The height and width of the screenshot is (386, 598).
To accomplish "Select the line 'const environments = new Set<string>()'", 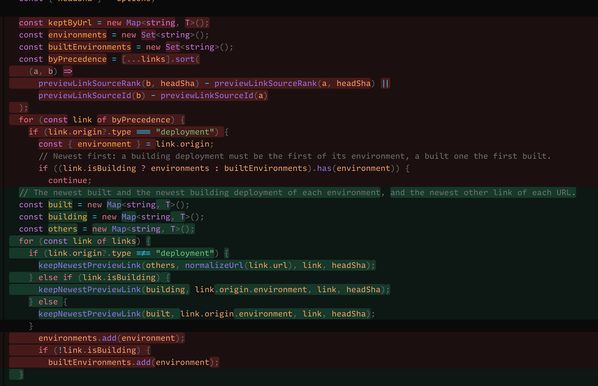I will 114,35.
